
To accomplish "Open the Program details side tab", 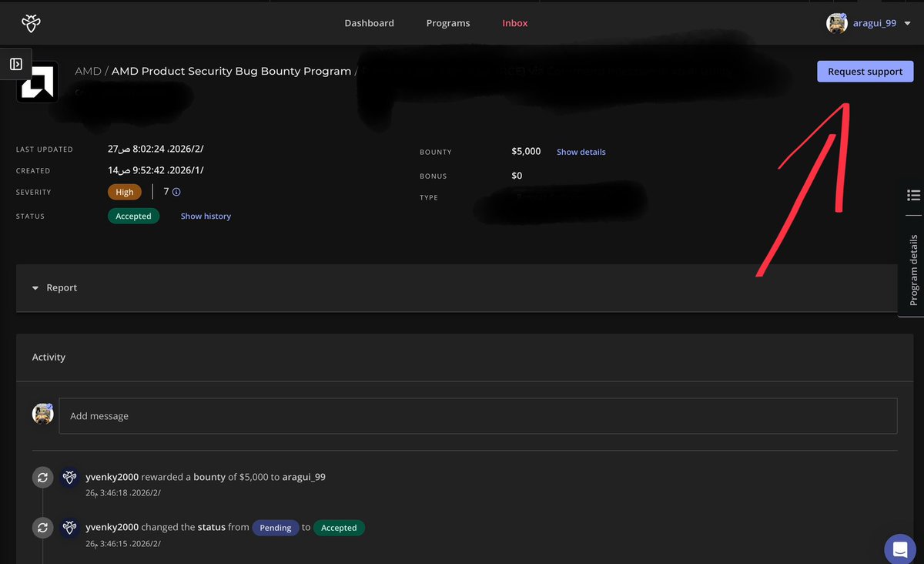I will coord(914,270).
